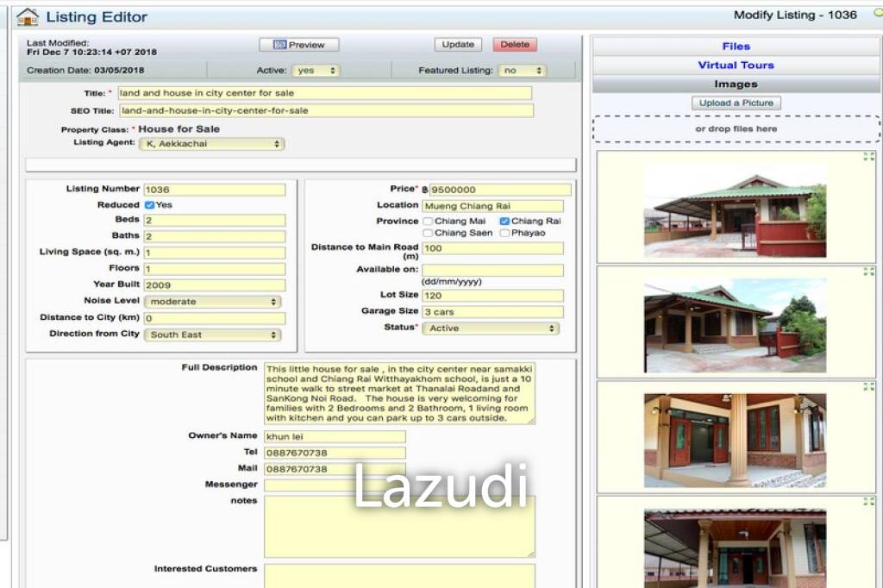Check the Chiang Mai province box
Viewport: 883px width, 588px height.
[428, 222]
